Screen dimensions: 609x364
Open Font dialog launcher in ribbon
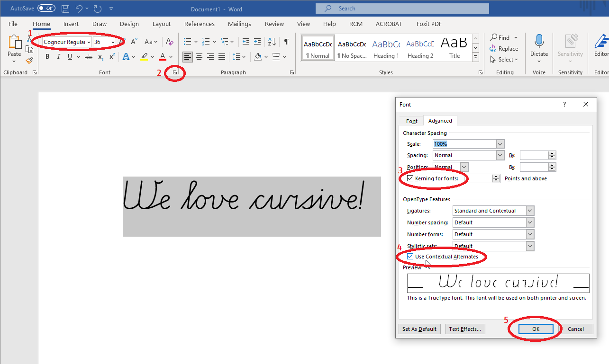(175, 72)
